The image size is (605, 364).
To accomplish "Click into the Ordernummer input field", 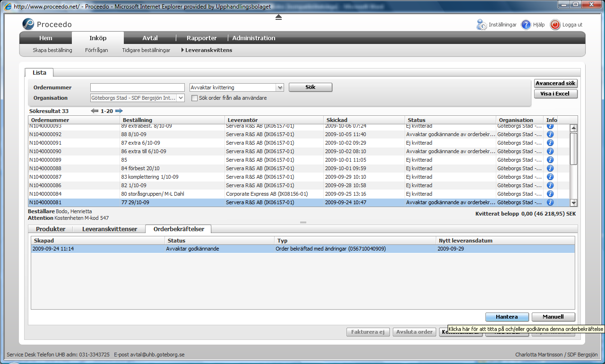I will (x=138, y=87).
